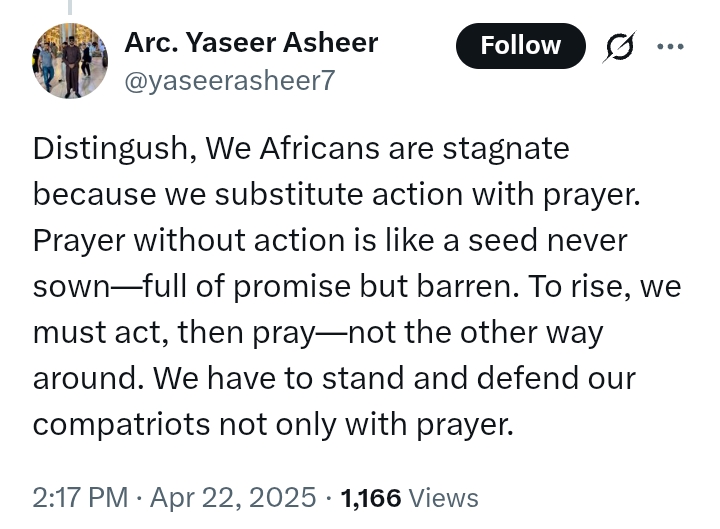
Task: Select the Apr 22, 2025 date
Action: [x=233, y=497]
